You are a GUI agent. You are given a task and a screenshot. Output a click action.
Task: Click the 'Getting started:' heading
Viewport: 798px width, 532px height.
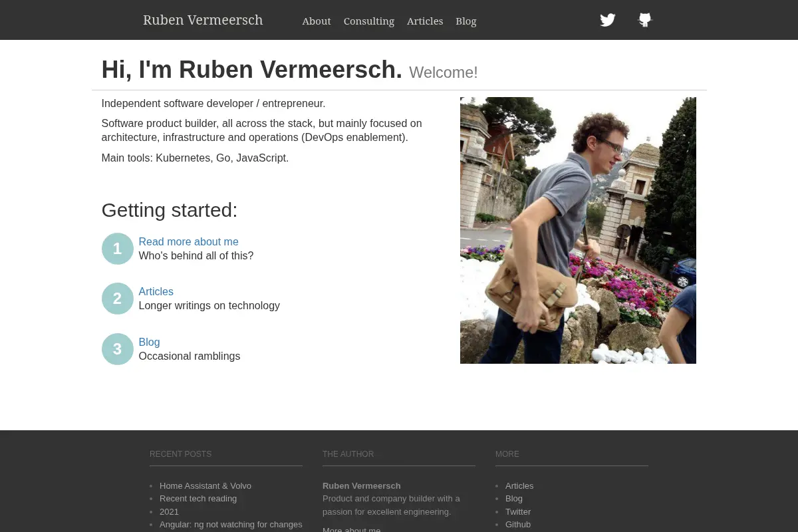point(170,210)
